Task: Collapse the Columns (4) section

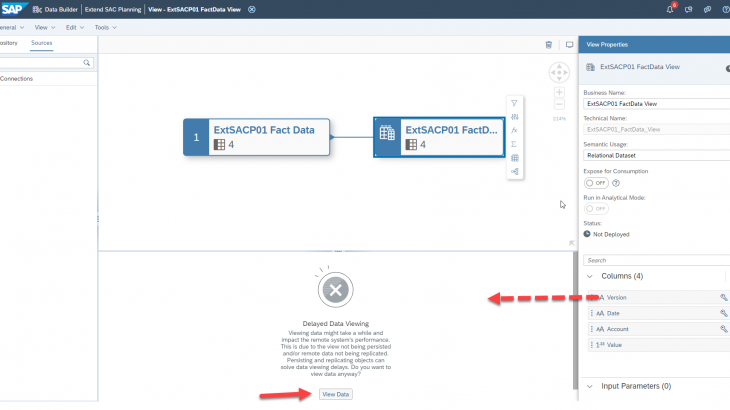Action: [590, 275]
